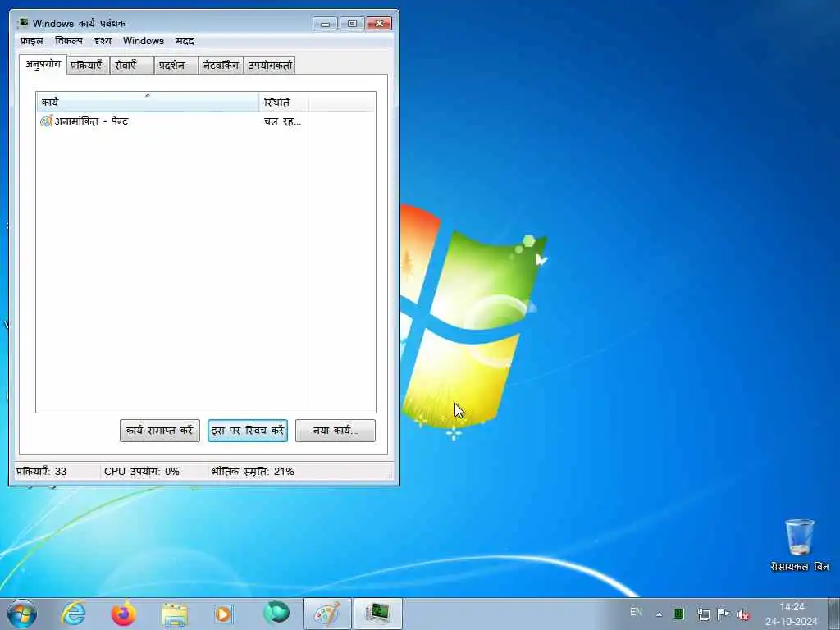
Task: Open the मदद menu
Action: pyautogui.click(x=185, y=41)
